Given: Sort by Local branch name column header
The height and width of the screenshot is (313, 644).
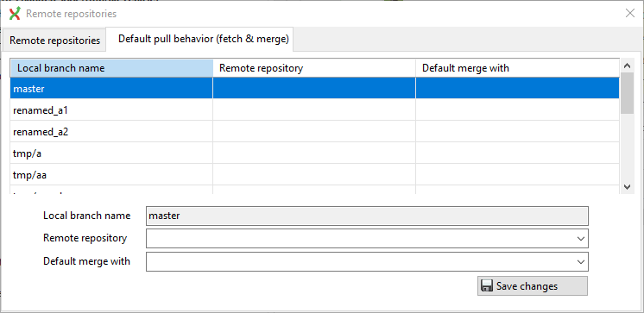Looking at the screenshot, I should [111, 68].
